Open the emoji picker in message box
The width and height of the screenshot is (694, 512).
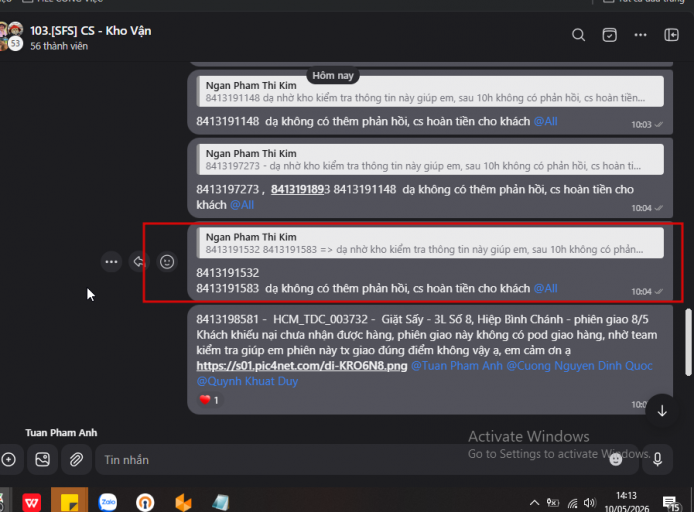pyautogui.click(x=616, y=460)
